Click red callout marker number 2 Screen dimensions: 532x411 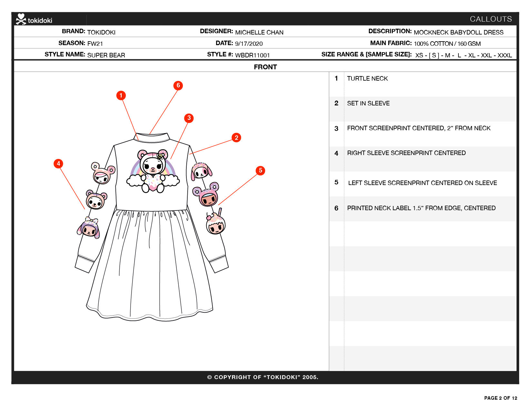pyautogui.click(x=236, y=138)
